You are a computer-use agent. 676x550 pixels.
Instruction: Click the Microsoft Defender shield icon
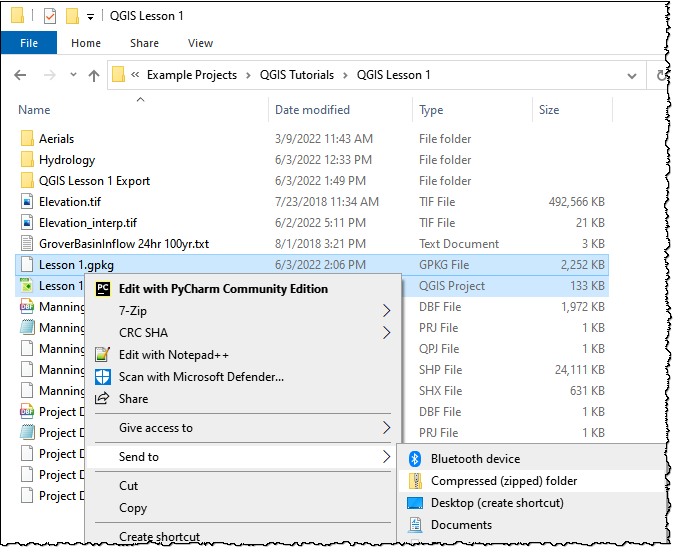(x=101, y=377)
